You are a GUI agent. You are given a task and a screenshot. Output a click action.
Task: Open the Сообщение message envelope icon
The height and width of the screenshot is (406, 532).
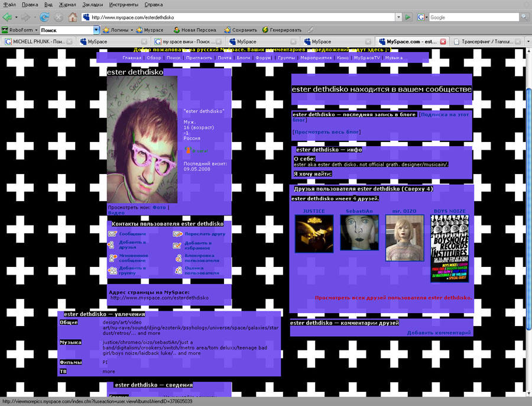[x=111, y=234]
